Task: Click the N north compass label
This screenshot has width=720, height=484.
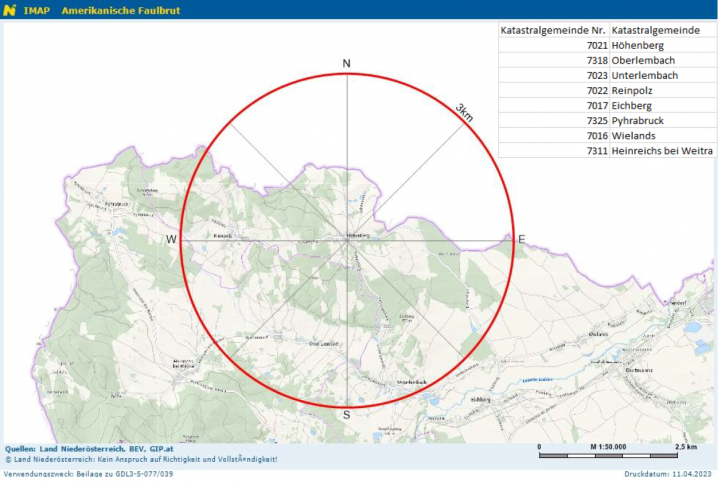Action: point(346,64)
